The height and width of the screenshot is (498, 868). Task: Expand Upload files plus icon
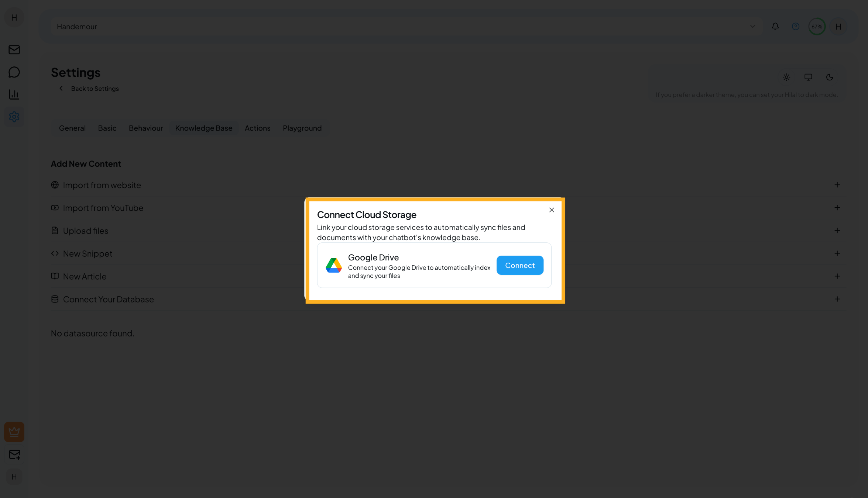[837, 231]
